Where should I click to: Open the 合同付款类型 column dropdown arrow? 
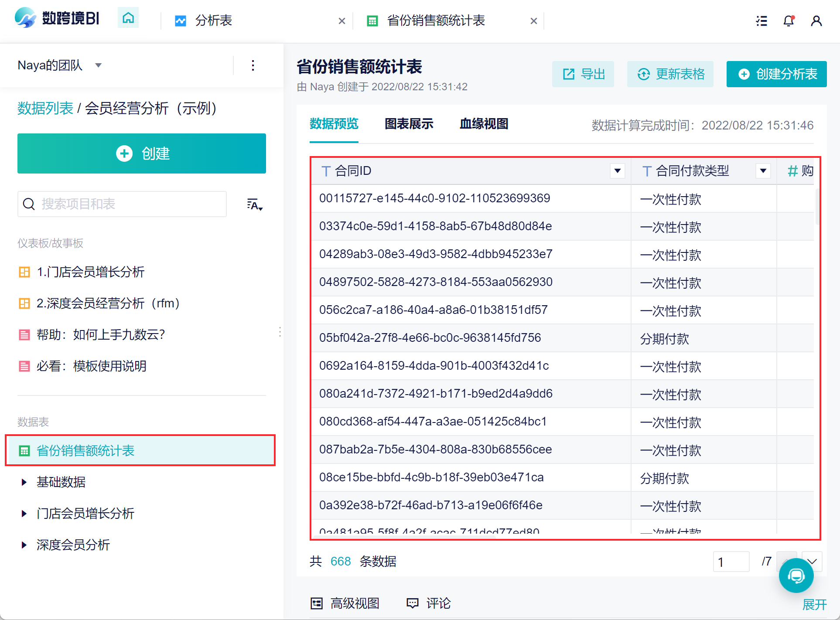pos(763,171)
